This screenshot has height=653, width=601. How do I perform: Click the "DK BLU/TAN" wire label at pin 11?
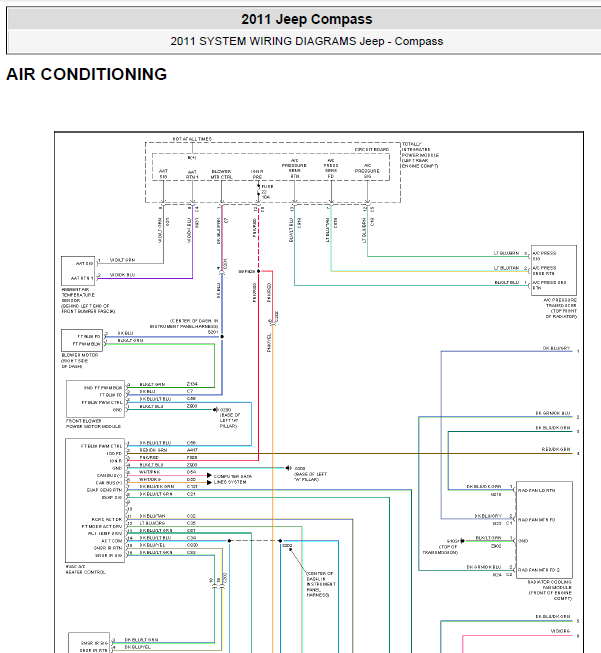coord(152,516)
